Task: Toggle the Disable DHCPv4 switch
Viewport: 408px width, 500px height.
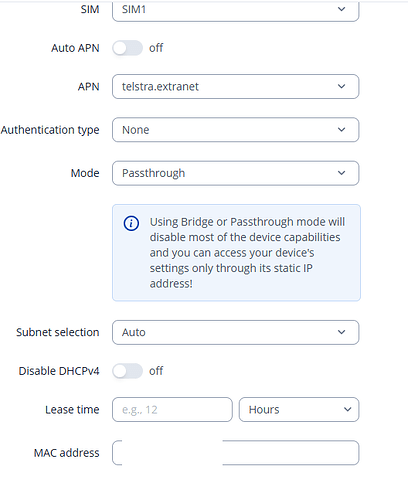Action: click(x=127, y=371)
